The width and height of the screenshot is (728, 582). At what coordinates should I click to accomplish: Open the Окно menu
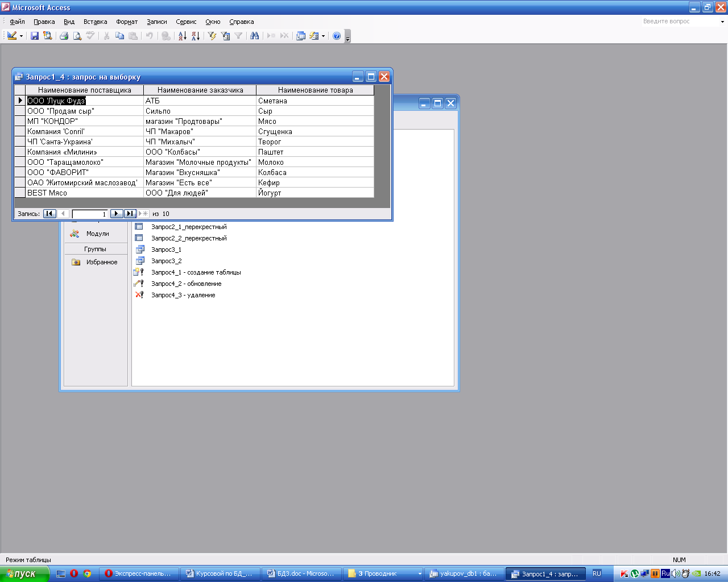(213, 22)
